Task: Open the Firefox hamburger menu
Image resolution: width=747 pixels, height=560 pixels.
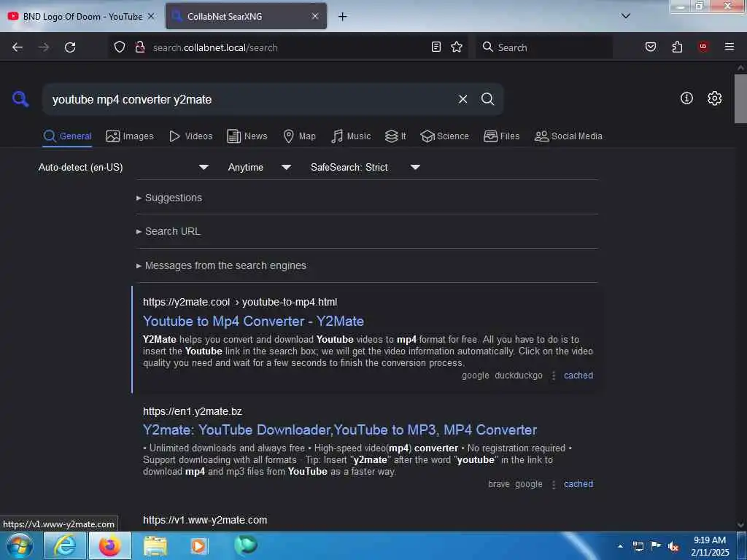Action: [729, 47]
